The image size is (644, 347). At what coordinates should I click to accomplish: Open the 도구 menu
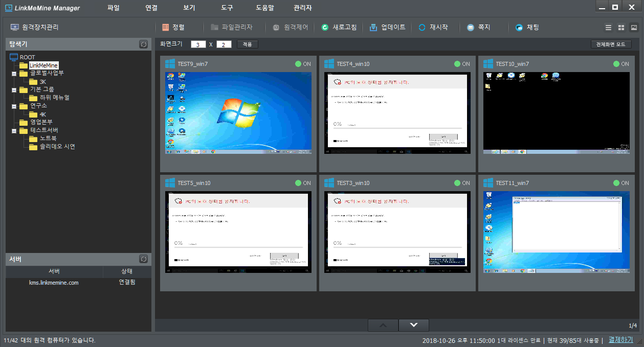coord(227,8)
